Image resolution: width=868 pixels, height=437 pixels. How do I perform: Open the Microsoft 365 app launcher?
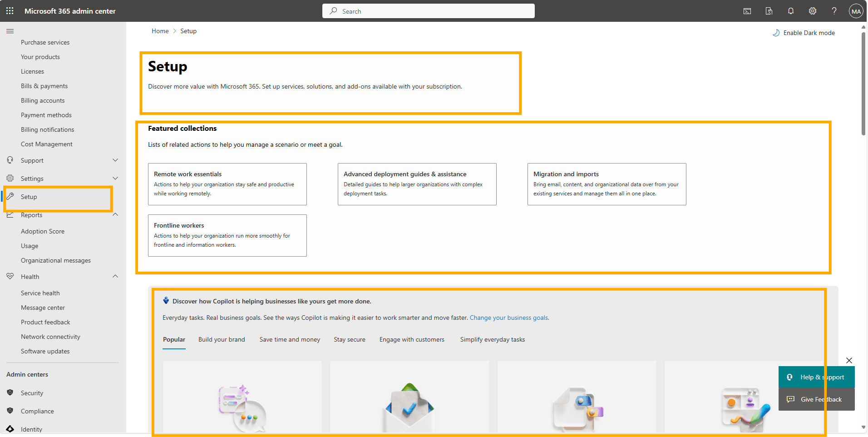[x=10, y=10]
